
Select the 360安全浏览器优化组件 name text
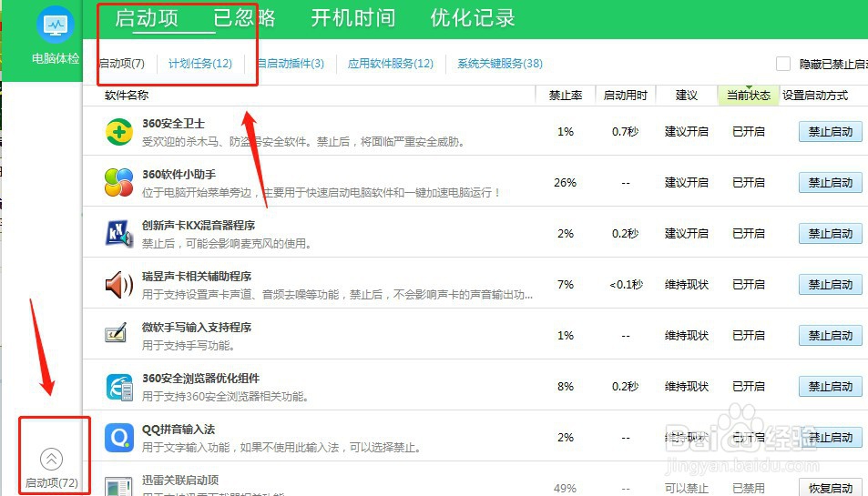tap(201, 379)
